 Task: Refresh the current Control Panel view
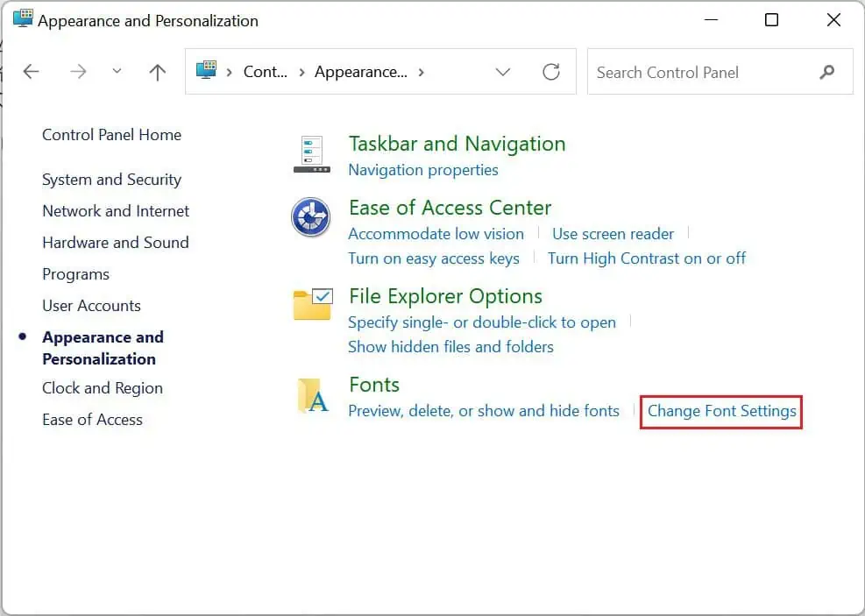tap(551, 72)
